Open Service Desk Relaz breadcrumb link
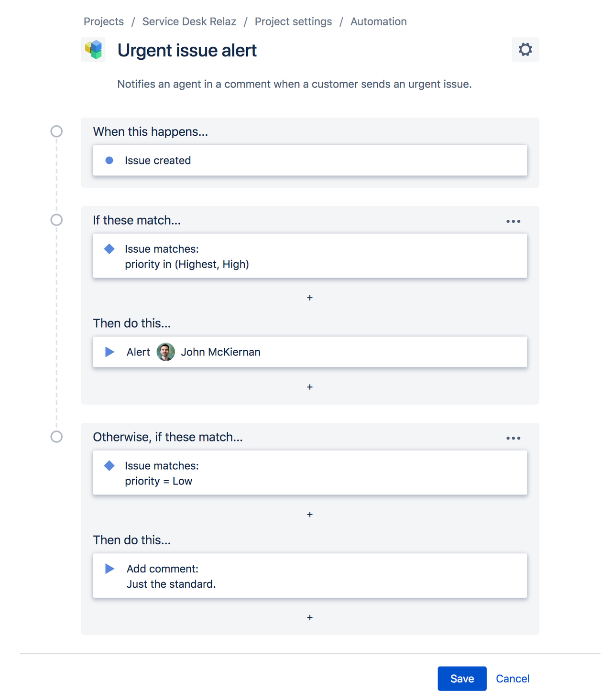The image size is (612, 700). 189,22
